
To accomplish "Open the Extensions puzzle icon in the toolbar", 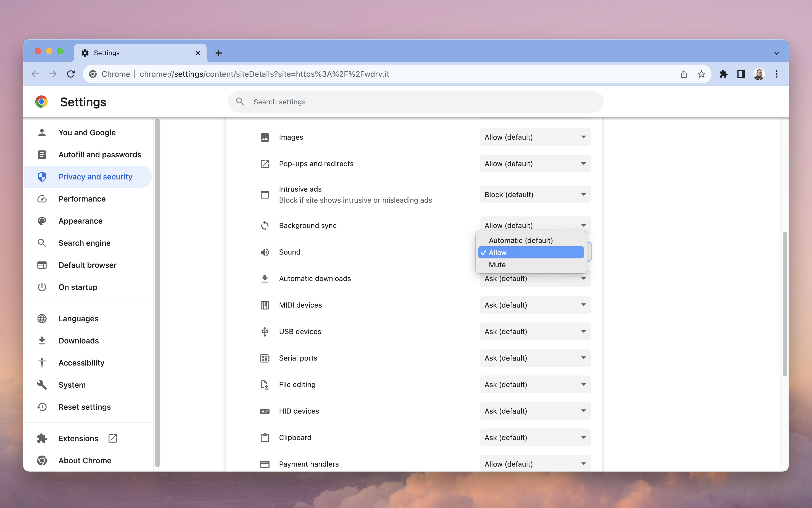I will tap(724, 74).
